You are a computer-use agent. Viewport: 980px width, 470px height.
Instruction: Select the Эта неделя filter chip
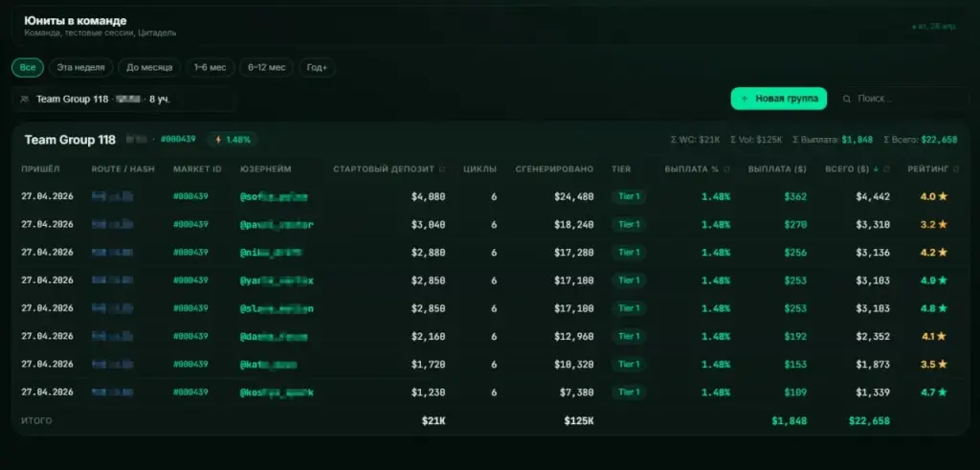tap(80, 68)
